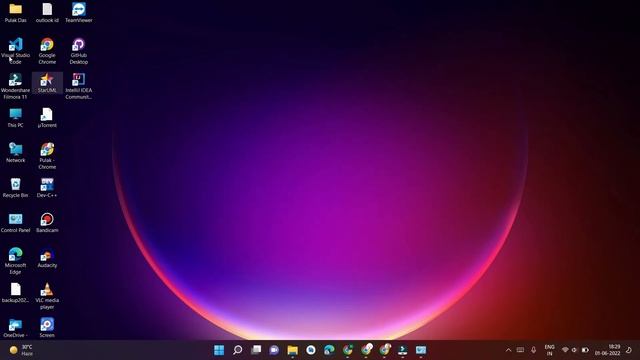Select the Screen recorder shortcut at bottom
Screen dimensions: 640x360
coord(47,328)
